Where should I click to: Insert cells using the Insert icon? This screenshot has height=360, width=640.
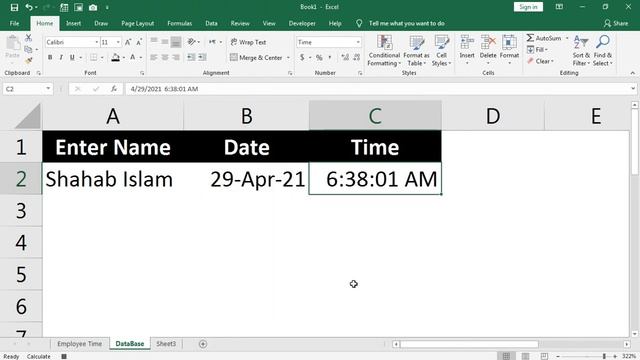(467, 48)
